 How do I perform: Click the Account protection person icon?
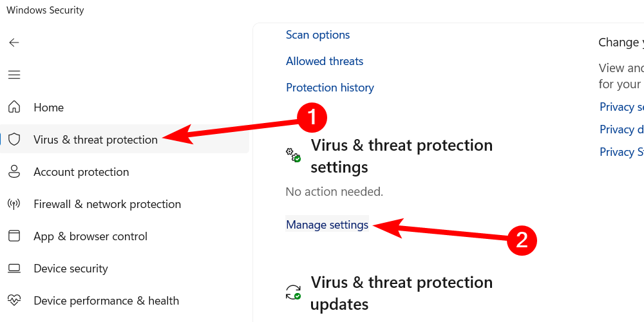[14, 172]
